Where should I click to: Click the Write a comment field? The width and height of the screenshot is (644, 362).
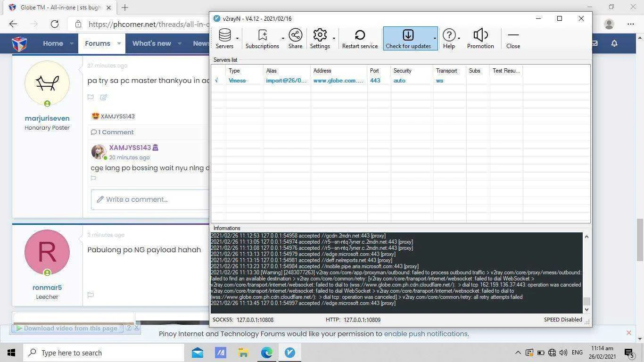coord(150,199)
